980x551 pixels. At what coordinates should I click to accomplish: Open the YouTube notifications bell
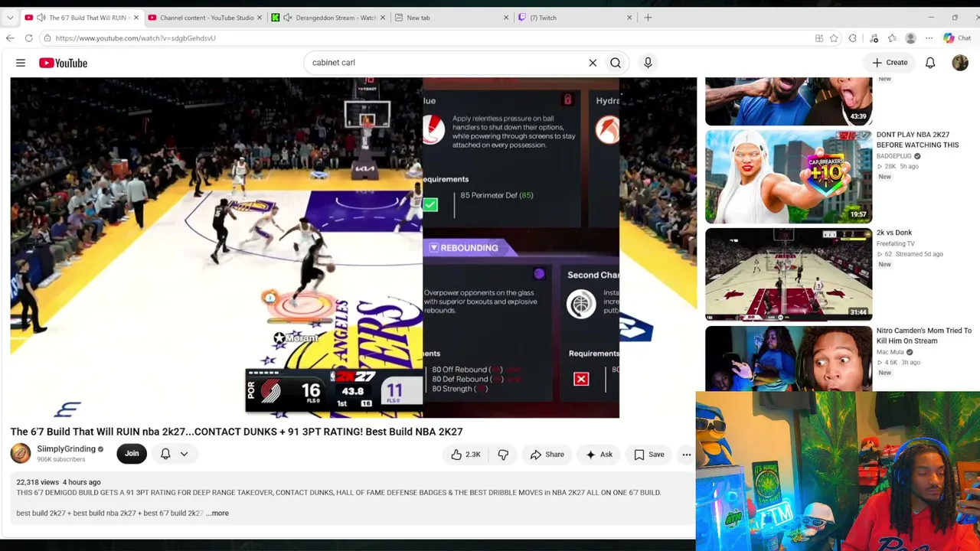click(x=930, y=63)
